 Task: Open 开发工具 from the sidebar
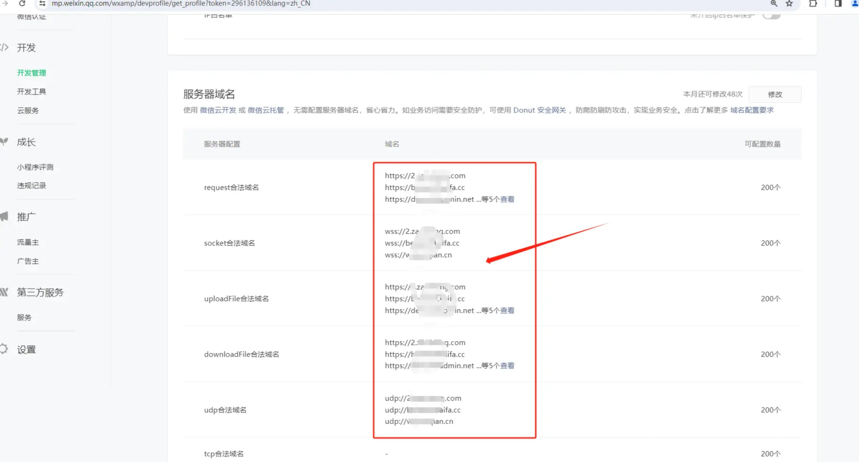tap(31, 92)
